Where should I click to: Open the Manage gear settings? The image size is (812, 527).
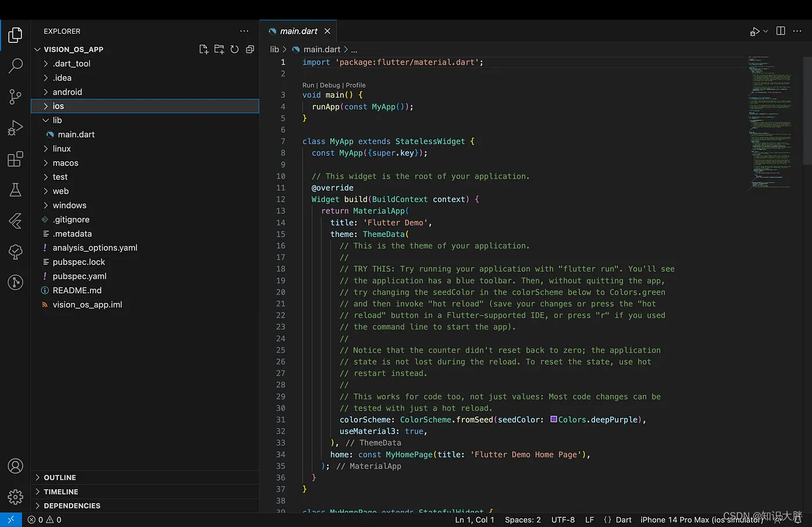point(15,497)
